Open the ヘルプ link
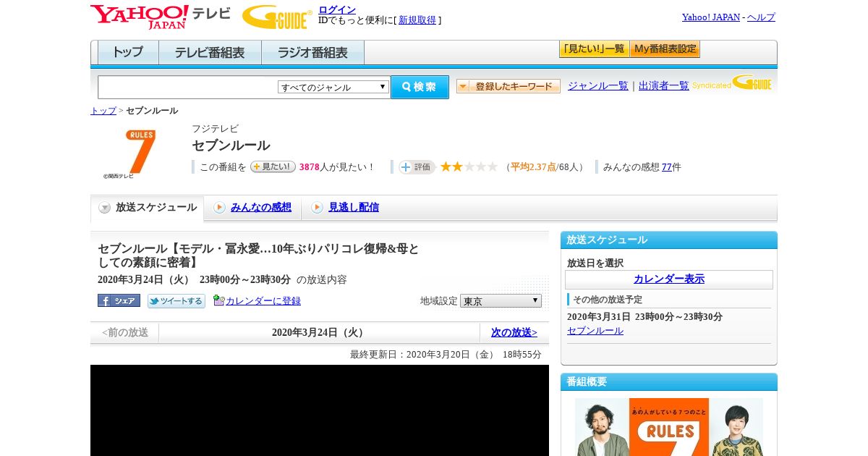868x456 pixels. pyautogui.click(x=761, y=17)
